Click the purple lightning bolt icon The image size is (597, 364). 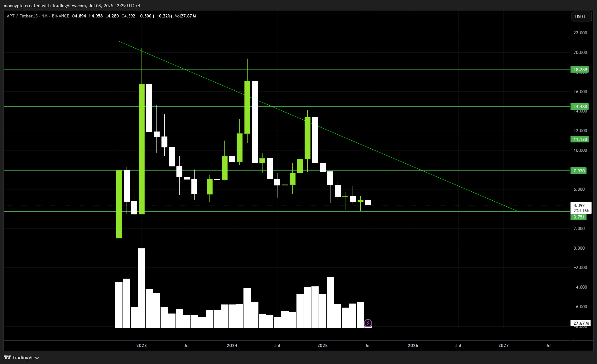pos(368,323)
